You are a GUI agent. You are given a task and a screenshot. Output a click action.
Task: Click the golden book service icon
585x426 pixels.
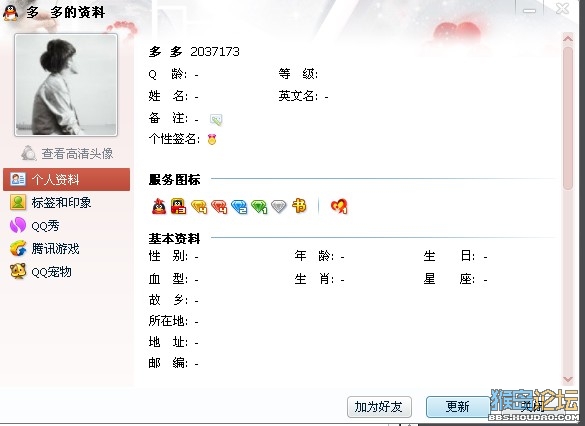[299, 206]
